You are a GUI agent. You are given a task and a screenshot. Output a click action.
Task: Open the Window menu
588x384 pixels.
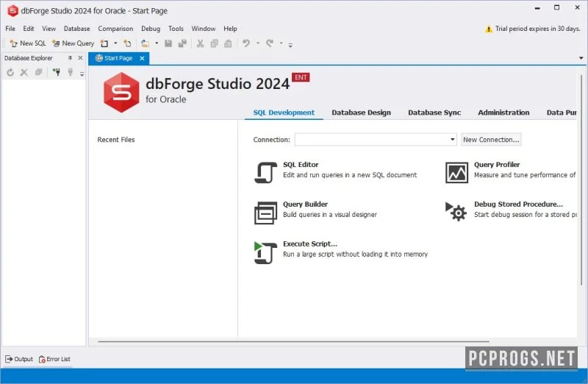[204, 29]
